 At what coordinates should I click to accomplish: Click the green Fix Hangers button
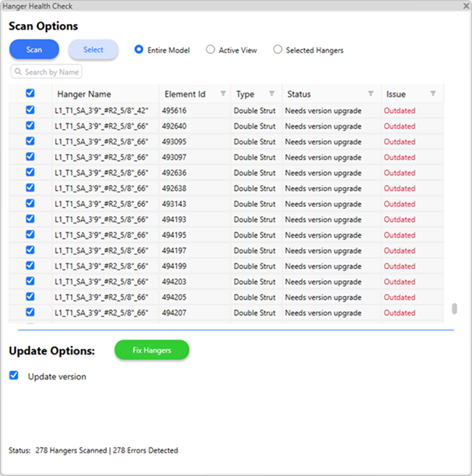(x=152, y=350)
